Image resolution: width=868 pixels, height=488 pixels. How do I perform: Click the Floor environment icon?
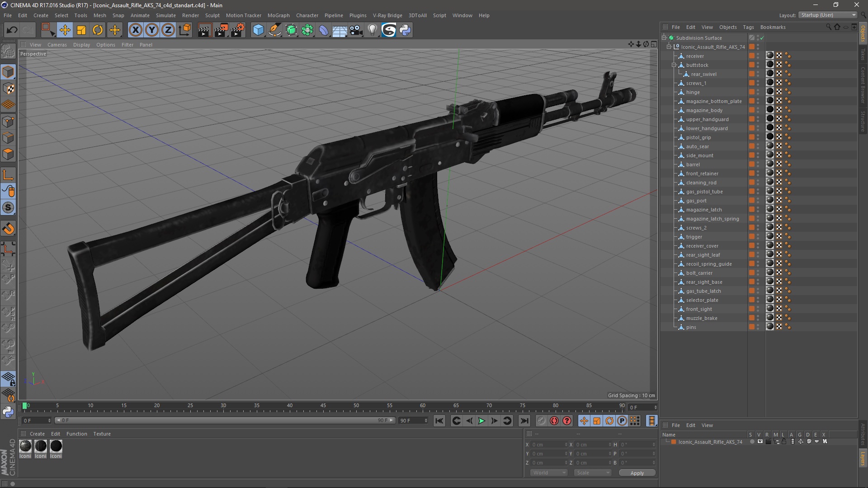(x=340, y=30)
